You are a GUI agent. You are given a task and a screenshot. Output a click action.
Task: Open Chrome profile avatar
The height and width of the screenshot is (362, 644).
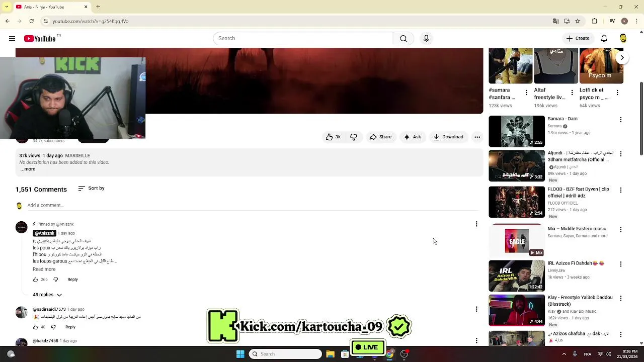click(x=624, y=21)
